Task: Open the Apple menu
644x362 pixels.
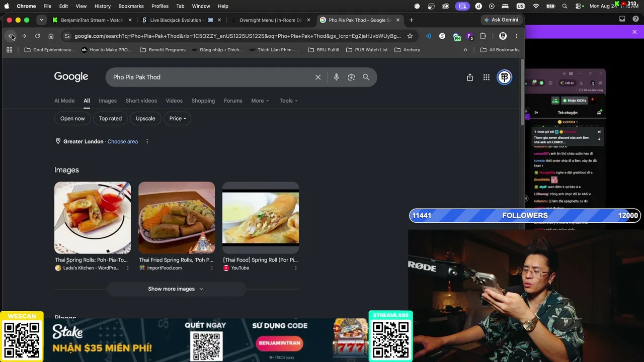Action: pos(7,6)
